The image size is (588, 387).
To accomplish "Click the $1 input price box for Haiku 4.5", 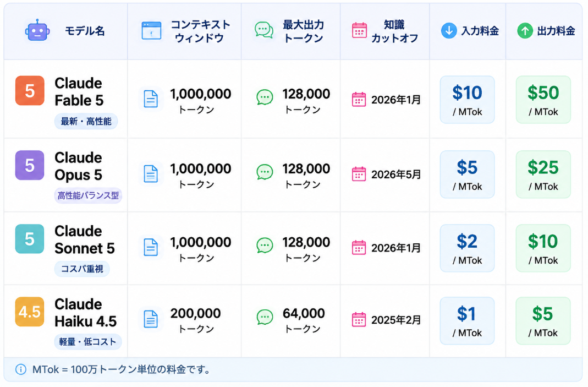I will click(467, 321).
